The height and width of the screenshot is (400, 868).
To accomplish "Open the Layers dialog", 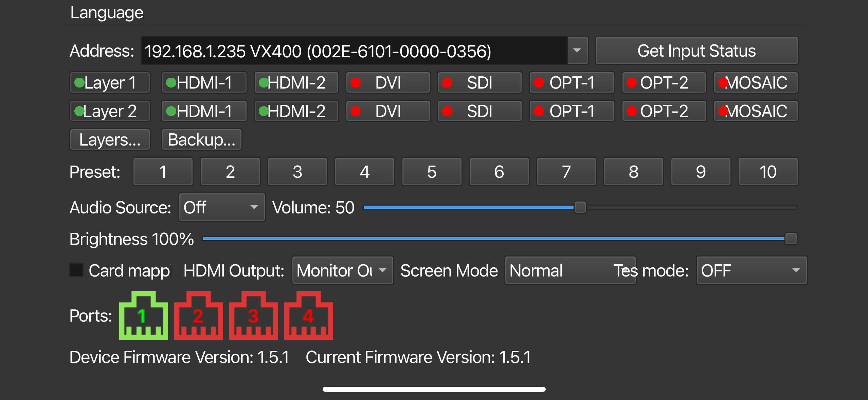I will [109, 139].
